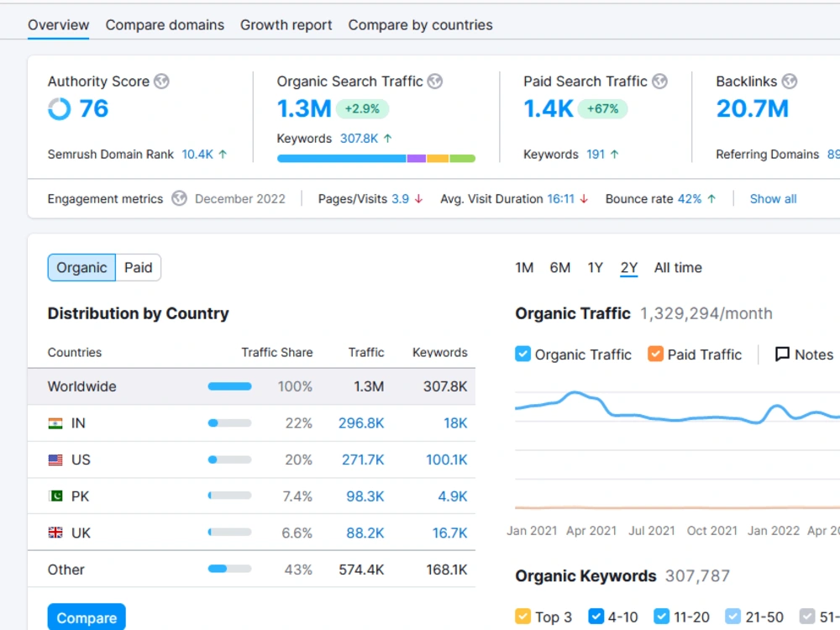
Task: Open the US traffic 271.7K link
Action: point(363,459)
